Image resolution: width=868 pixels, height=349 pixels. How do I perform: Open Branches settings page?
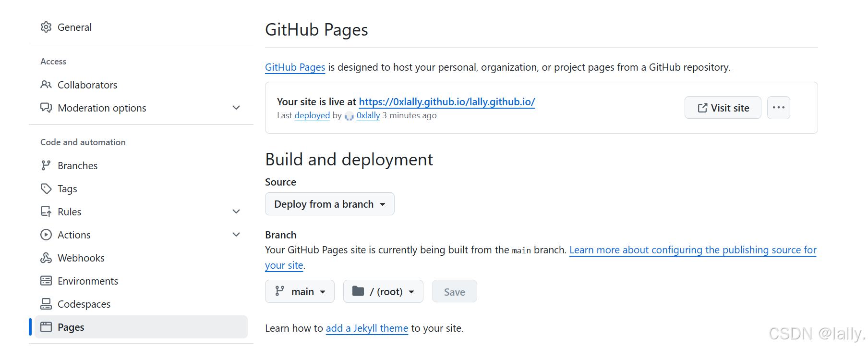pos(141,165)
